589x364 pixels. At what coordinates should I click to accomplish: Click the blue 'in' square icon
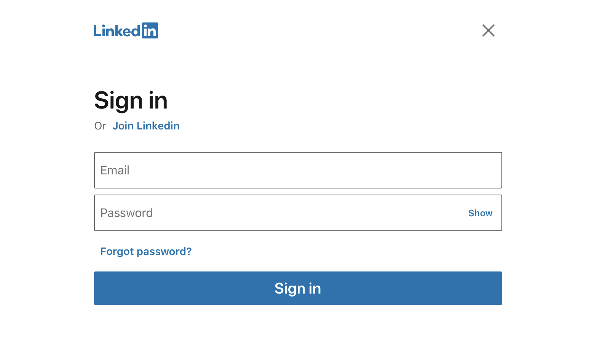point(150,31)
